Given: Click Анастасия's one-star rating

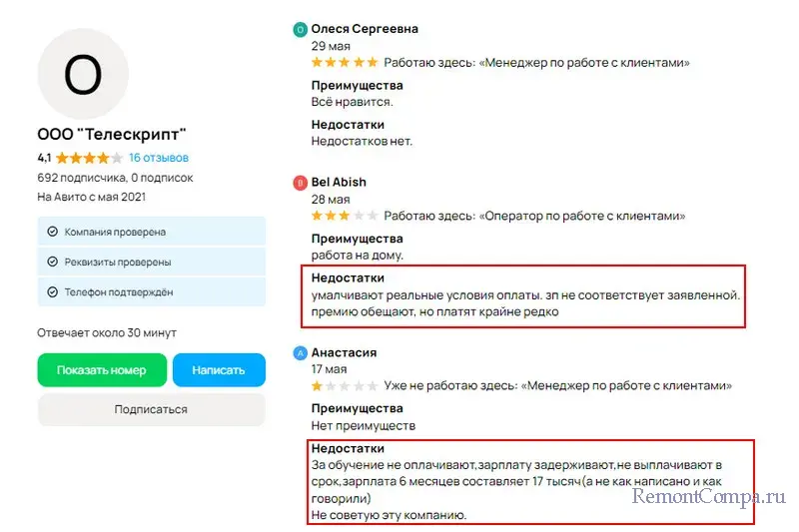Looking at the screenshot, I should (345, 385).
